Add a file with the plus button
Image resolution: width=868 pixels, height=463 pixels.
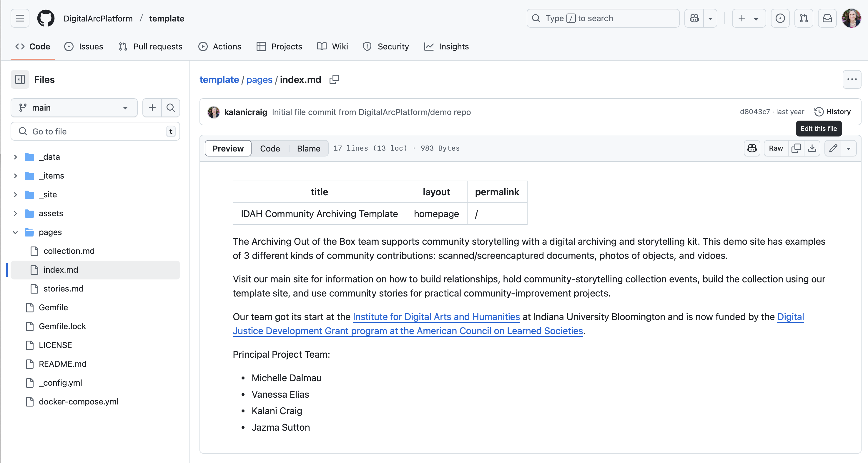tap(152, 107)
